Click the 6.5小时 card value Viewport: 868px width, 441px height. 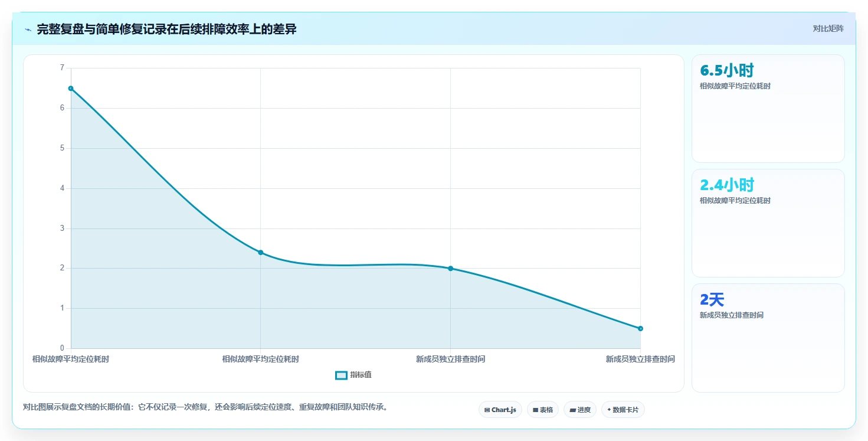pyautogui.click(x=727, y=70)
